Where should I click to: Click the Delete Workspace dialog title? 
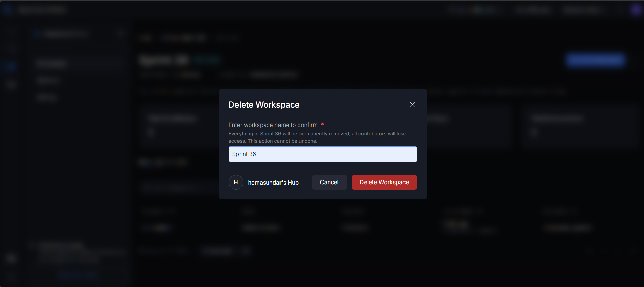click(x=264, y=105)
